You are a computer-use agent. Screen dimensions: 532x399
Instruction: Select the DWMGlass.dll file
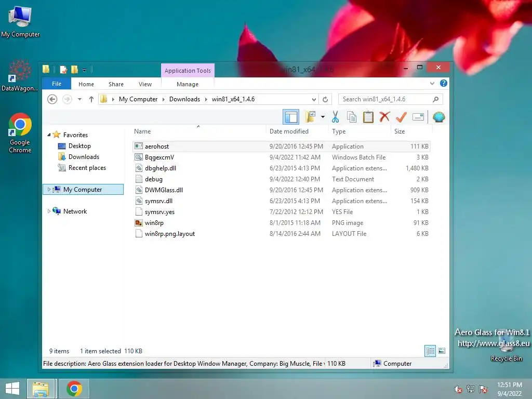pyautogui.click(x=282, y=190)
